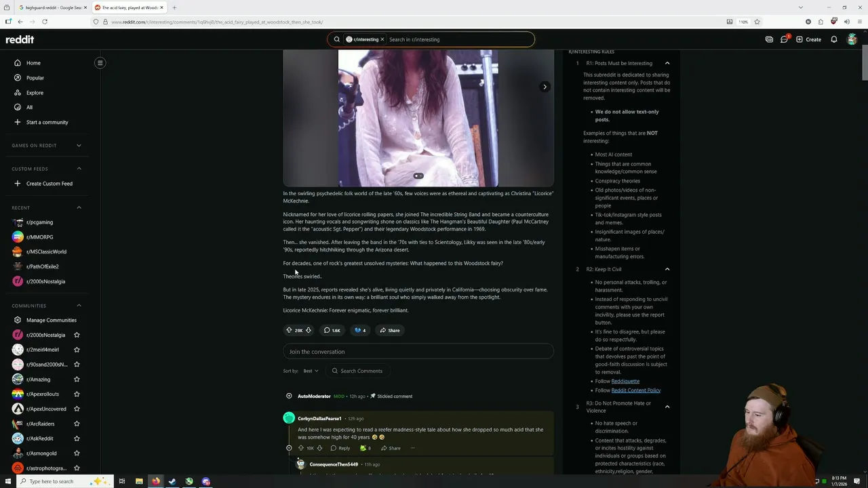Remove the r/interesting search filter
Screen dimensions: 868x488
tap(382, 39)
